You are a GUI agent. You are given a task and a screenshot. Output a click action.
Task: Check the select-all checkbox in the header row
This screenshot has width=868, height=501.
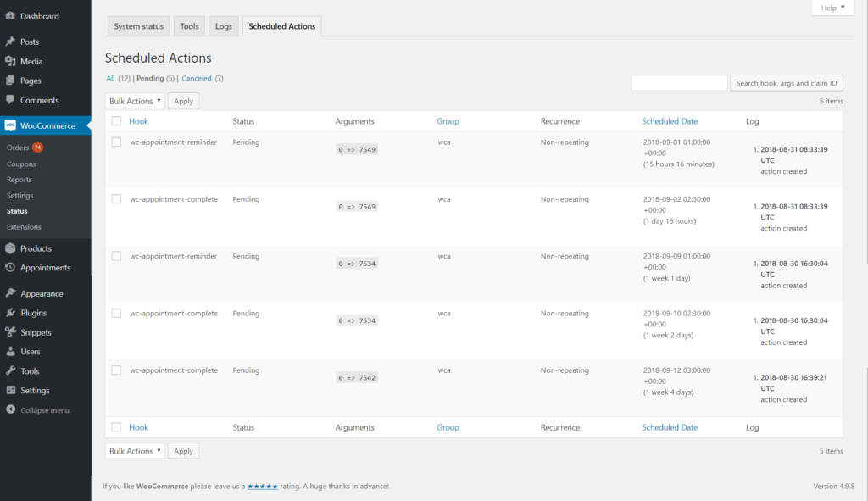116,121
